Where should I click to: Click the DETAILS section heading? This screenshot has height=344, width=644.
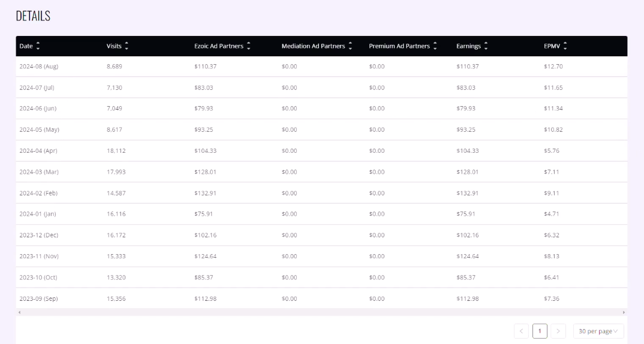point(33,16)
